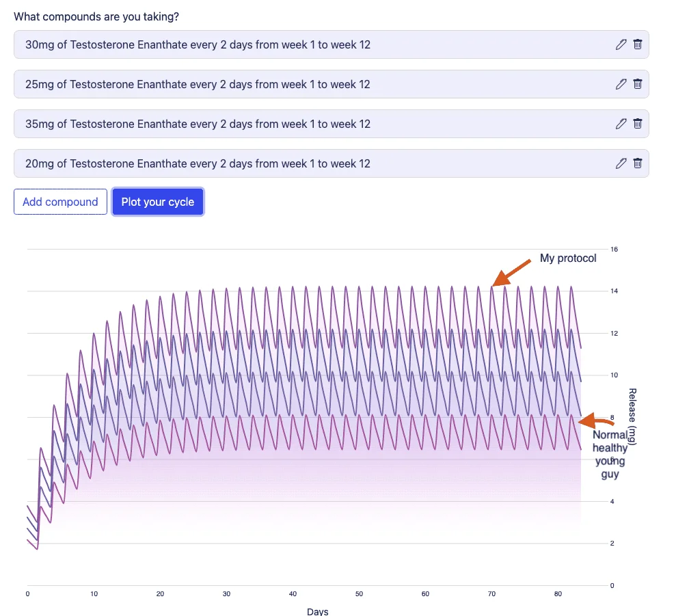Click the trash icon on the 25mg row
This screenshot has height=616, width=676.
(x=637, y=84)
